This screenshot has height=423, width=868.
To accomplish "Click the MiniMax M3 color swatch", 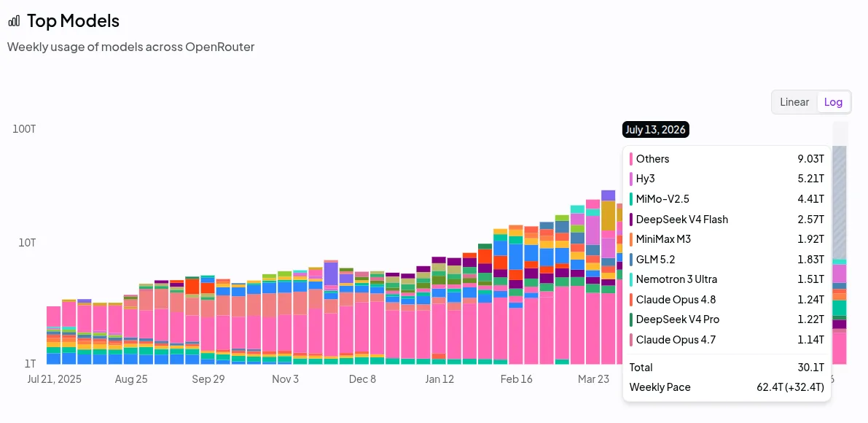I will [x=631, y=239].
